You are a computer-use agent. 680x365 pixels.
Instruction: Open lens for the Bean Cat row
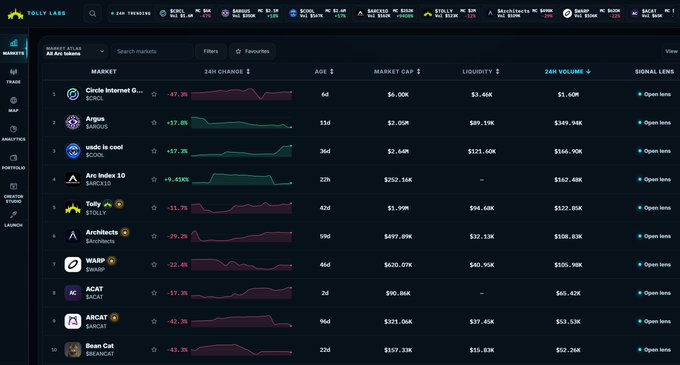(654, 350)
